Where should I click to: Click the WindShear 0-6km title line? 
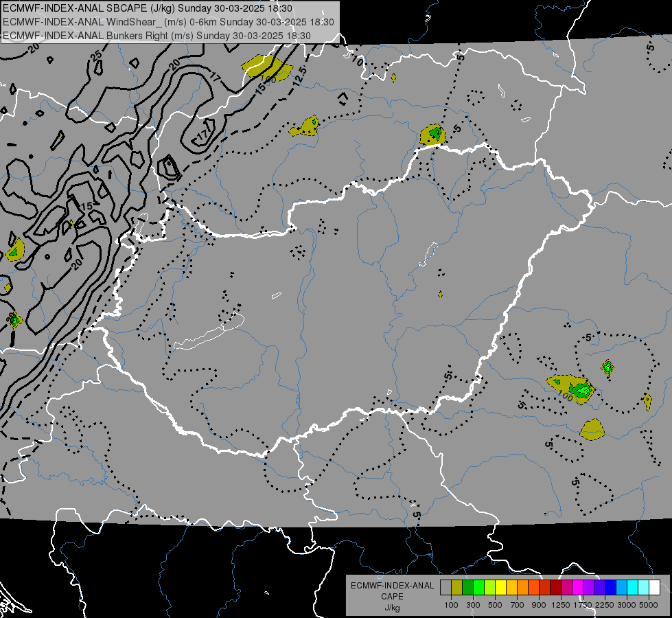168,22
